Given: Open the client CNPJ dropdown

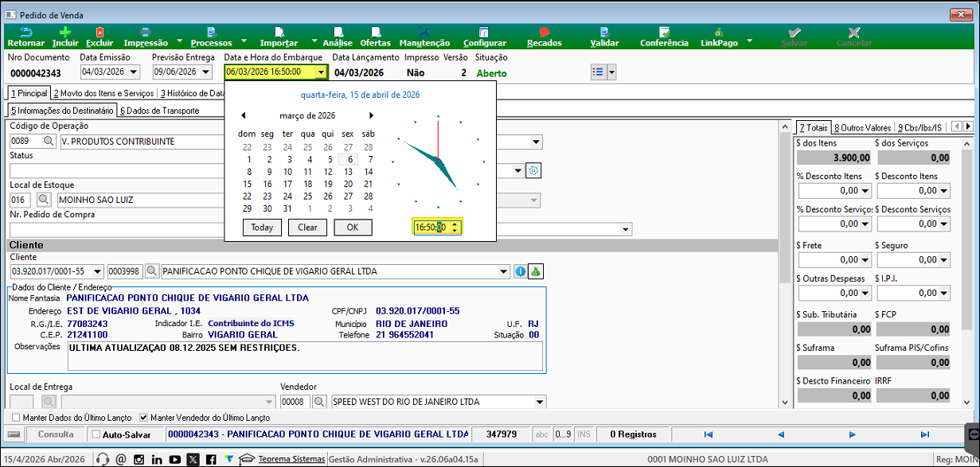Looking at the screenshot, I should pos(98,271).
